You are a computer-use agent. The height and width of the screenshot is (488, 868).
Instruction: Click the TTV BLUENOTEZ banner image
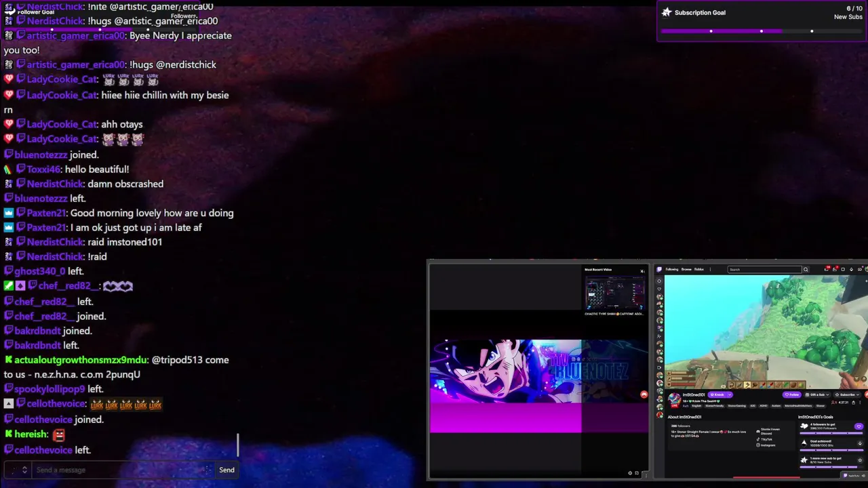click(538, 371)
